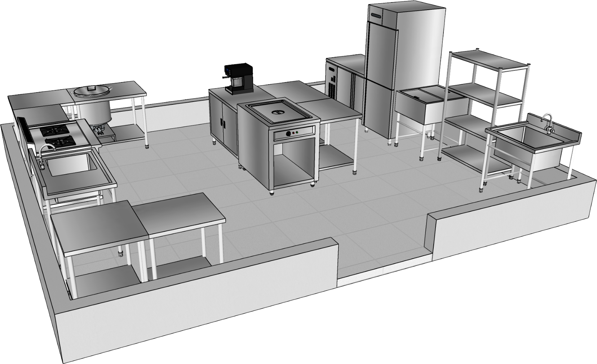Select the lower shelf of center work table
The width and height of the screenshot is (597, 364).
tap(335, 162)
